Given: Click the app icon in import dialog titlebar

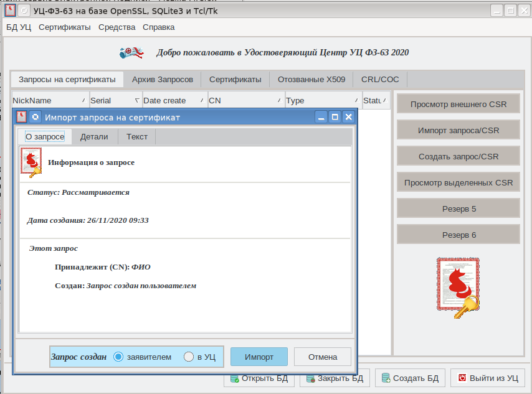Looking at the screenshot, I should tap(21, 117).
